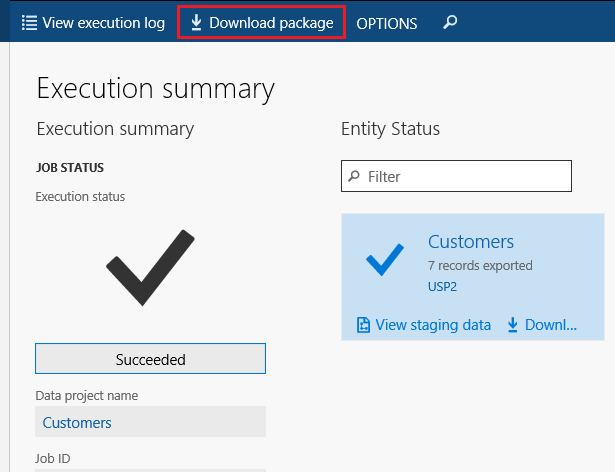Click the magnifier icon inside the Filter box
Viewport: 615px width, 472px height.
coord(354,176)
